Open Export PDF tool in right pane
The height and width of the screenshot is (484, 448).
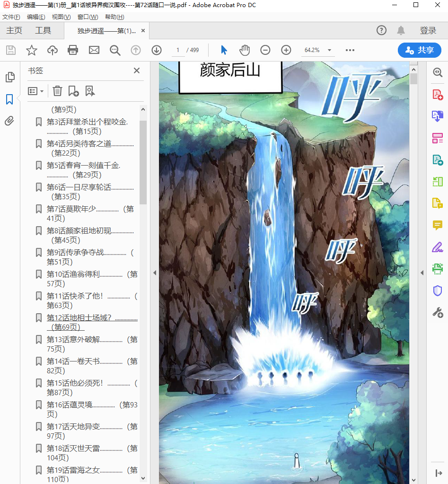click(438, 116)
